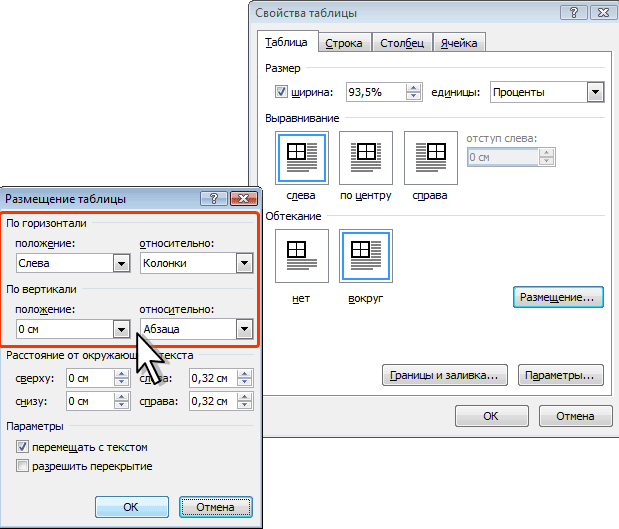Open vertical относительно Абзаца dropdown
The image size is (619, 529).
point(244,329)
